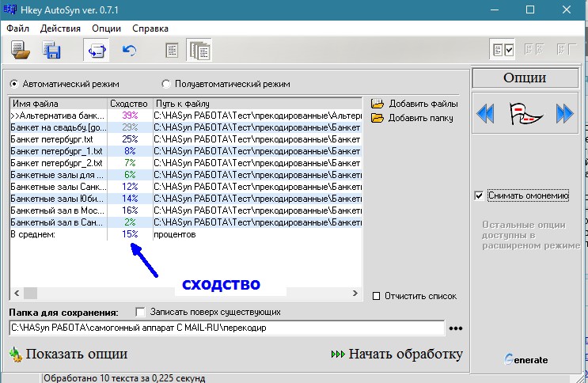The height and width of the screenshot is (383, 588).
Task: Click the Добавить папку folder icon
Action: tap(377, 118)
